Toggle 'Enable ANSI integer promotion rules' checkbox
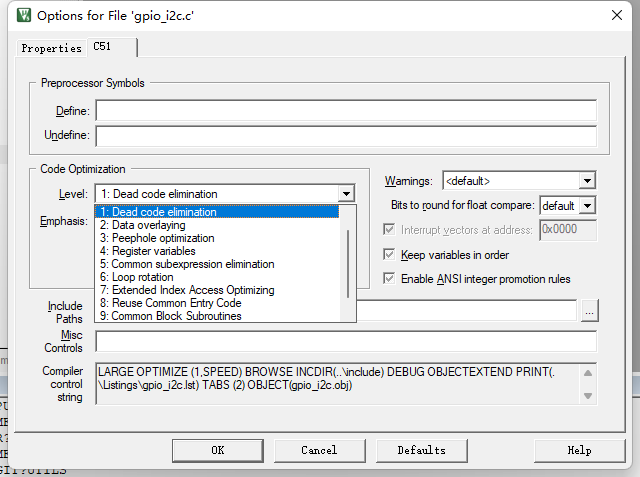Screen dimensions: 640x477 click(x=389, y=279)
